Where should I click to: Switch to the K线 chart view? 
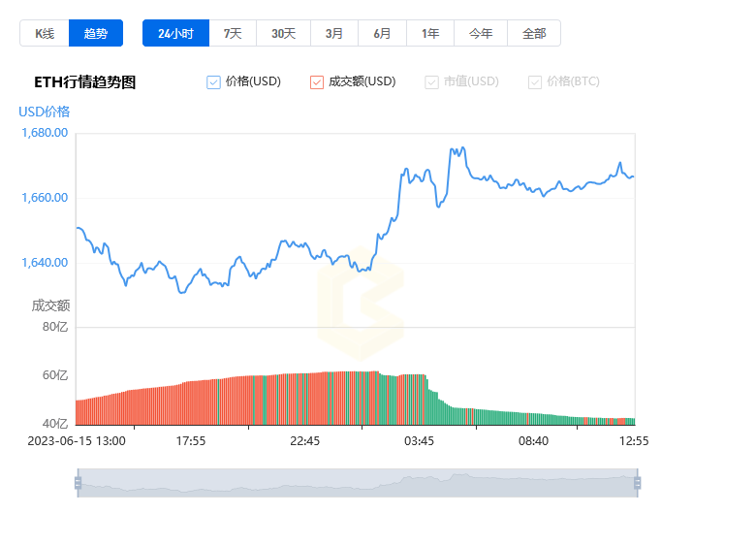[45, 33]
